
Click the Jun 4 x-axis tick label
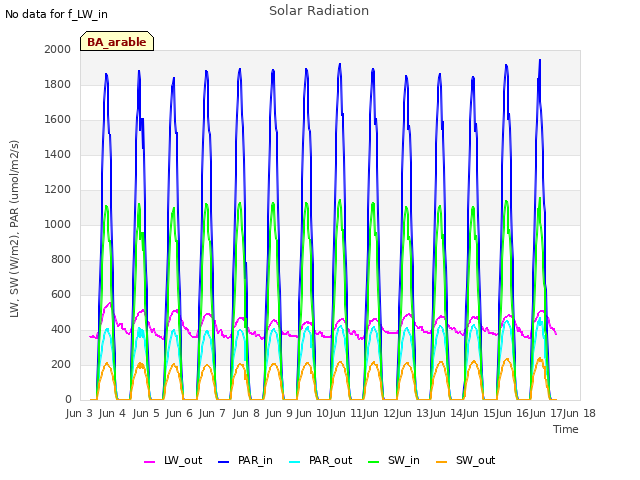click(112, 413)
